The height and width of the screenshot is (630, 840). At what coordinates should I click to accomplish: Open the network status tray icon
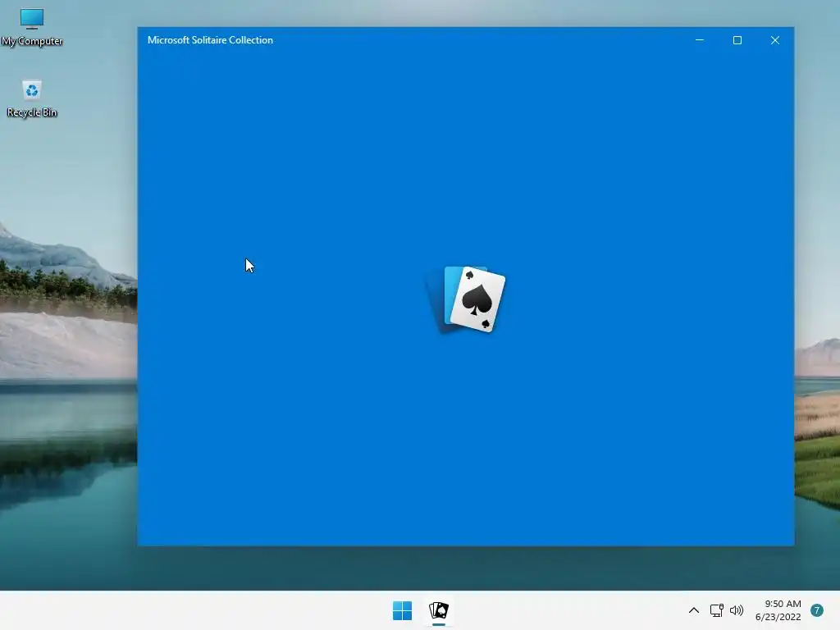coord(716,610)
